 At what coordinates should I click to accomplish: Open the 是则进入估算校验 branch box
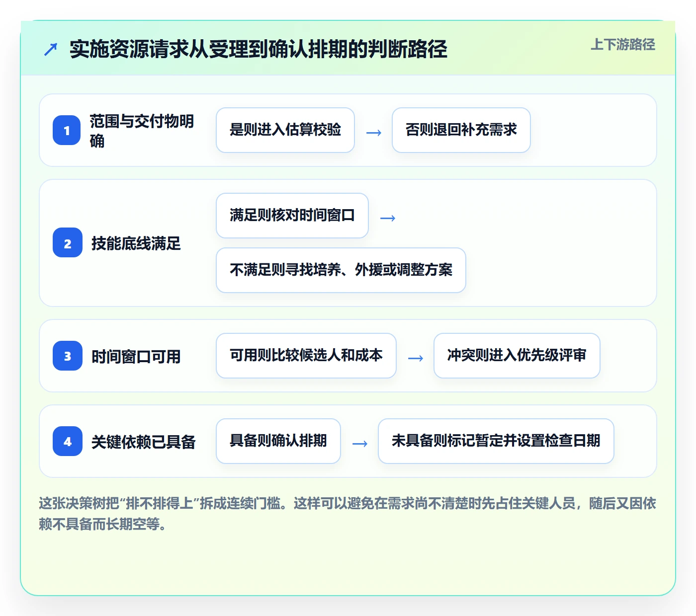[x=285, y=130]
